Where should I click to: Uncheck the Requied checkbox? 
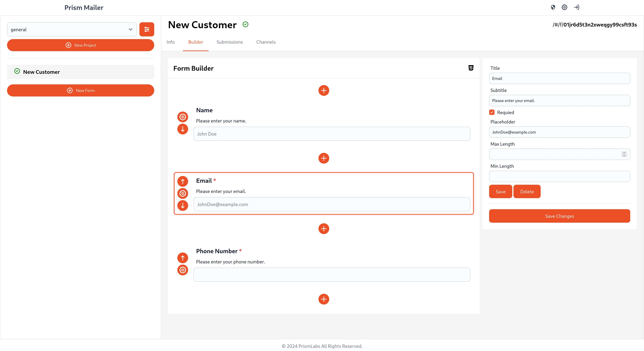[x=492, y=112]
